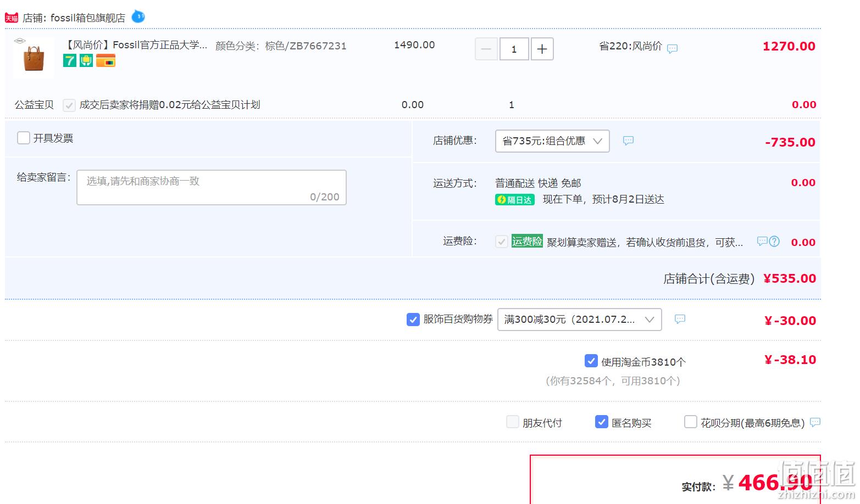The image size is (860, 504).
Task: Click the 普通配送 快递 免邮 shipping text
Action: click(538, 183)
